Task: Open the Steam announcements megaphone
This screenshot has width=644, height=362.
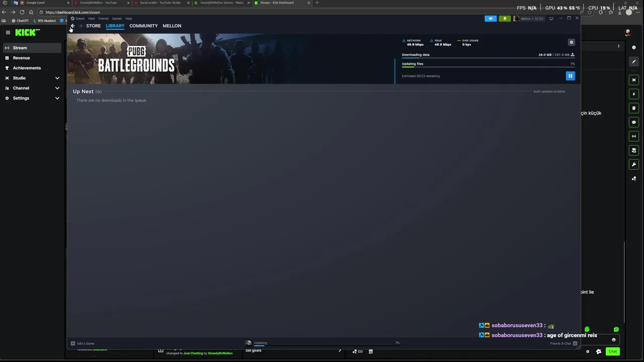Action: point(491,19)
